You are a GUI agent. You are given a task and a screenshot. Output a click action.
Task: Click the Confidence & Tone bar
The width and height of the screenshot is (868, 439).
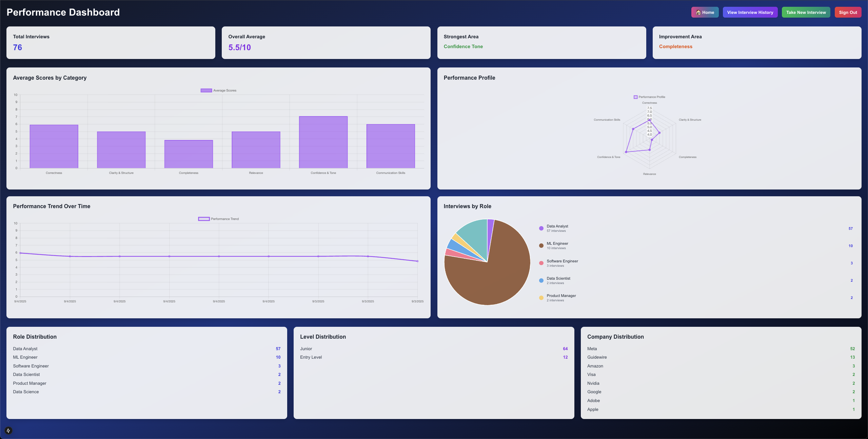323,142
